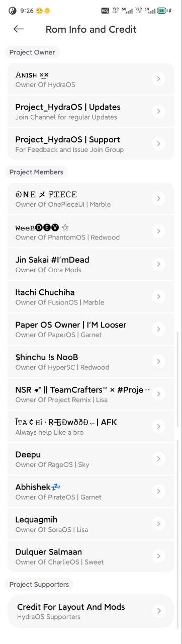Open chevron for Project_HydraOS Updates
The image size is (182, 644).
pyautogui.click(x=158, y=111)
